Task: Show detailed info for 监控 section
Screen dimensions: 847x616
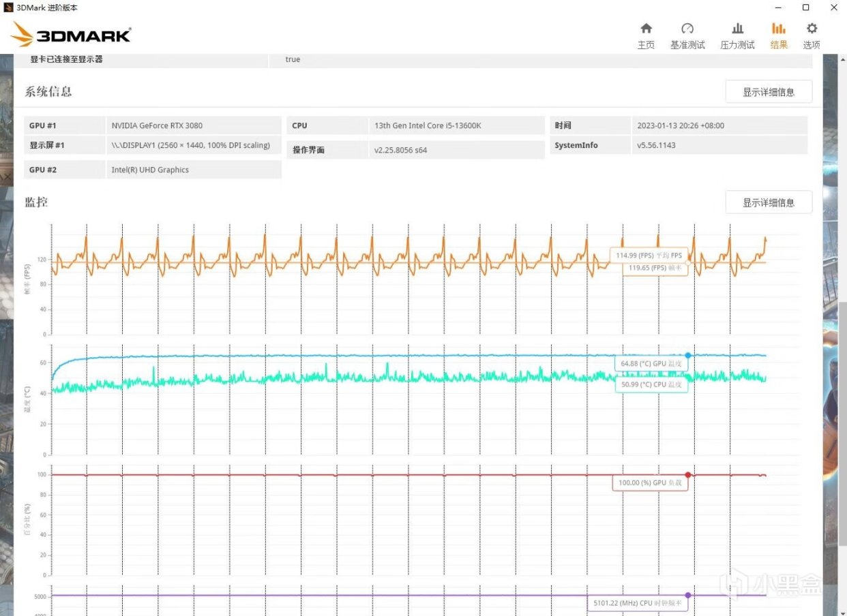Action: [x=769, y=202]
